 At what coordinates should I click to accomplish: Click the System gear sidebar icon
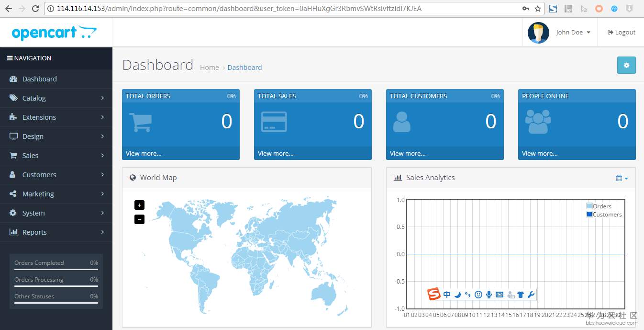[13, 213]
